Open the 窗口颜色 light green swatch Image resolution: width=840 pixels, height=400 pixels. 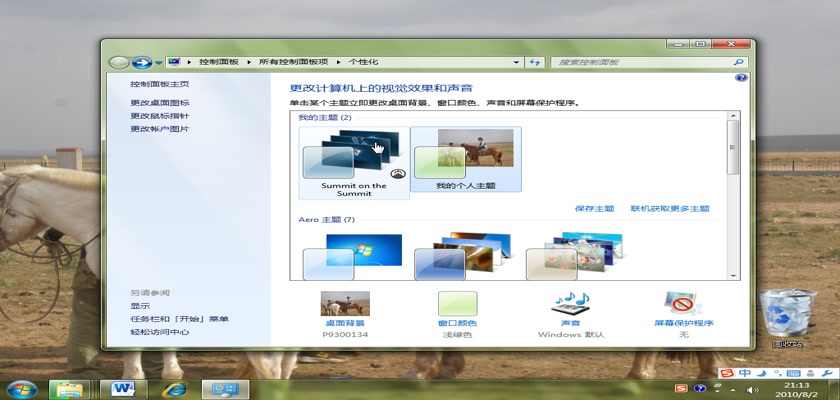(457, 304)
